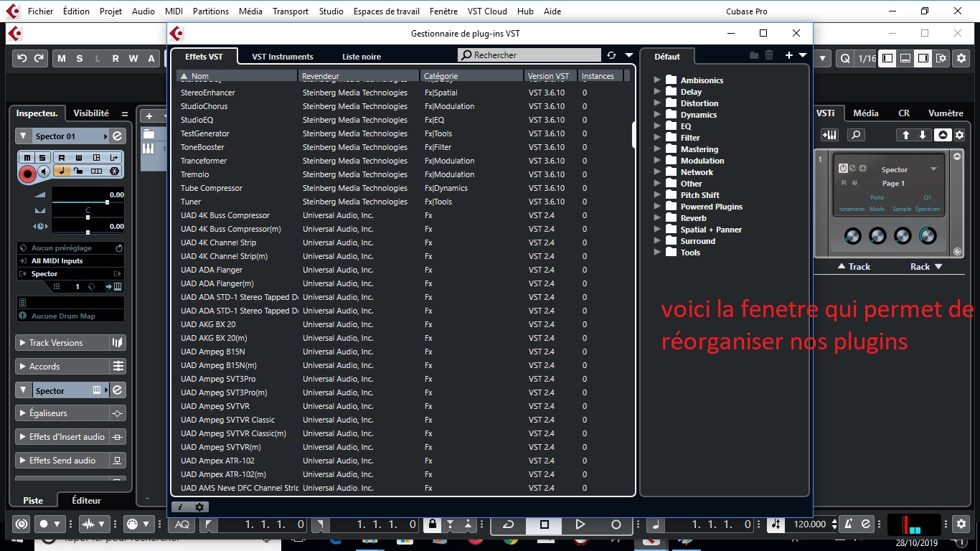Click the refresh icon in VST plug-in manager
The height and width of the screenshot is (551, 980).
tap(611, 55)
